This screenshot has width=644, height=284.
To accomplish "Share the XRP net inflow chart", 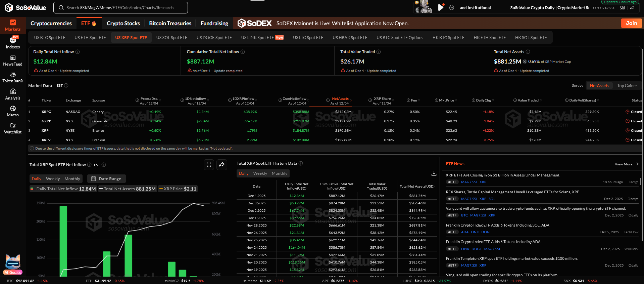I will (222, 165).
